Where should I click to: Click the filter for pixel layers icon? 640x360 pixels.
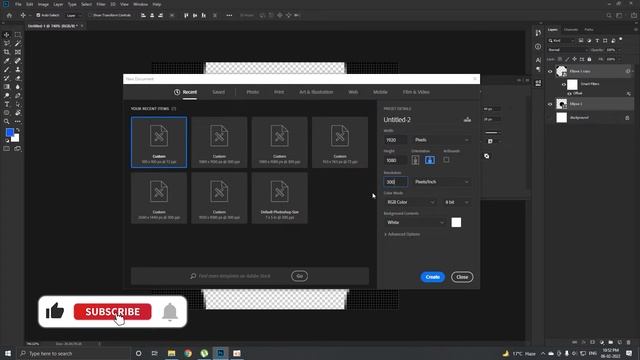point(581,40)
